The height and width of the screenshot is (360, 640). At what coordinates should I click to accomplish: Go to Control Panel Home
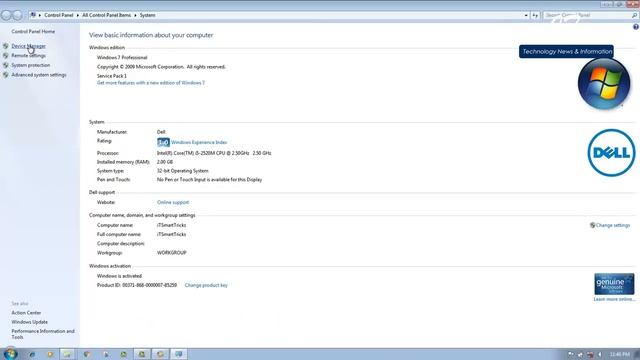(x=33, y=31)
